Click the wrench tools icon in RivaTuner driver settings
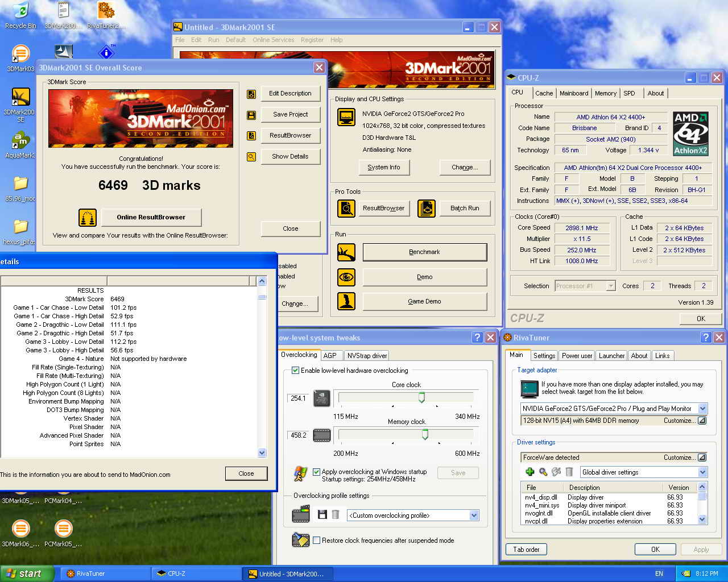 tap(556, 472)
